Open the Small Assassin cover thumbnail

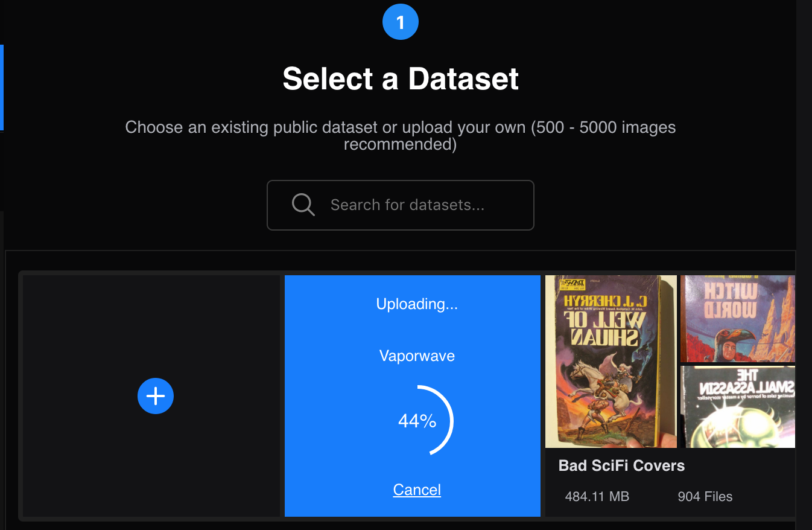click(x=737, y=407)
